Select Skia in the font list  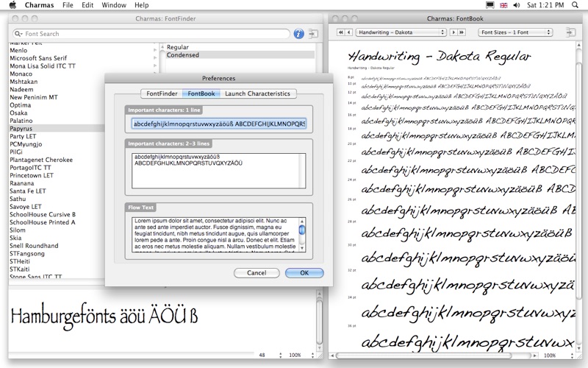pyautogui.click(x=15, y=238)
